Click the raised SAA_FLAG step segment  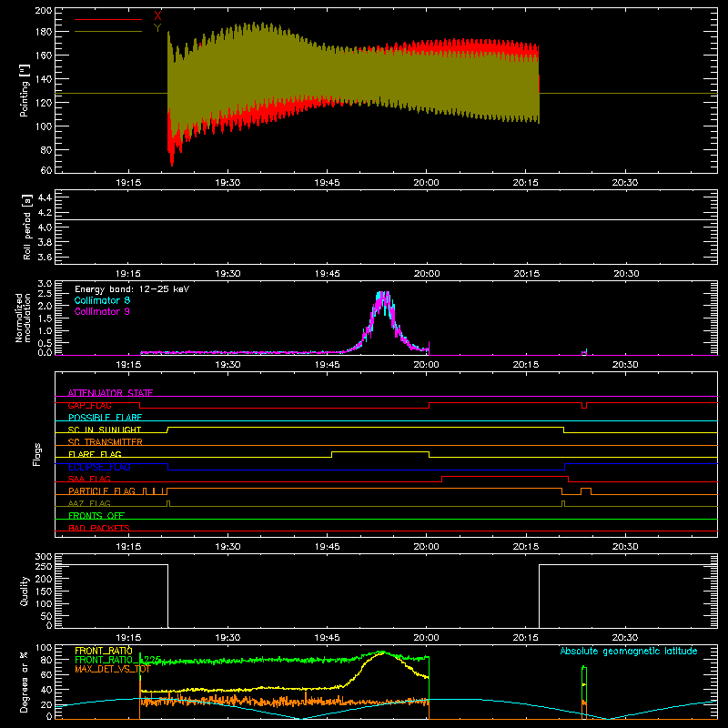click(x=505, y=476)
